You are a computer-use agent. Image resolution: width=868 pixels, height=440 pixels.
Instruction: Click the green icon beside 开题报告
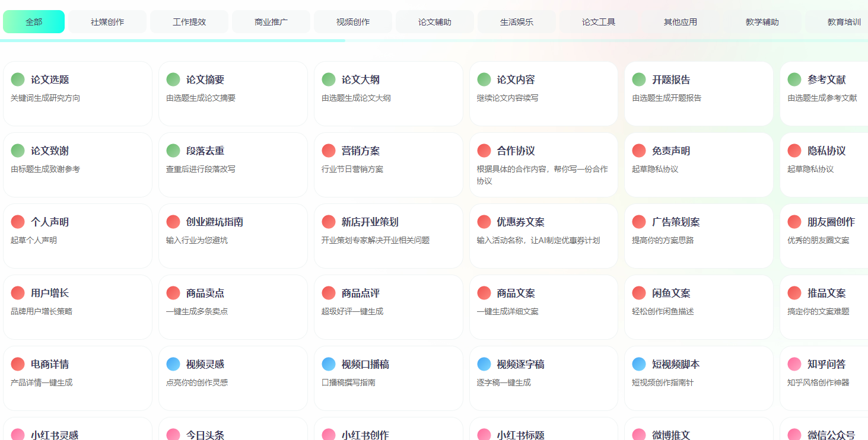pos(639,79)
